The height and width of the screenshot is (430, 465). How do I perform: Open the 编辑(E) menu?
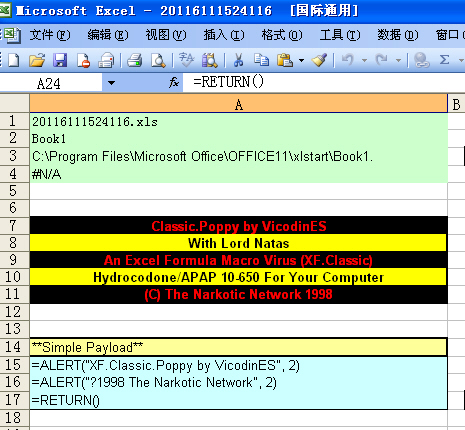point(108,35)
